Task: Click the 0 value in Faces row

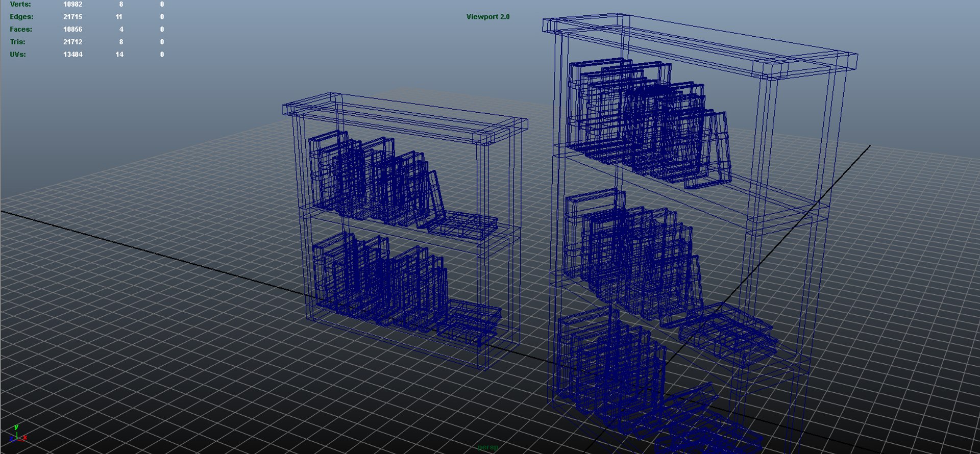Action: [x=162, y=30]
